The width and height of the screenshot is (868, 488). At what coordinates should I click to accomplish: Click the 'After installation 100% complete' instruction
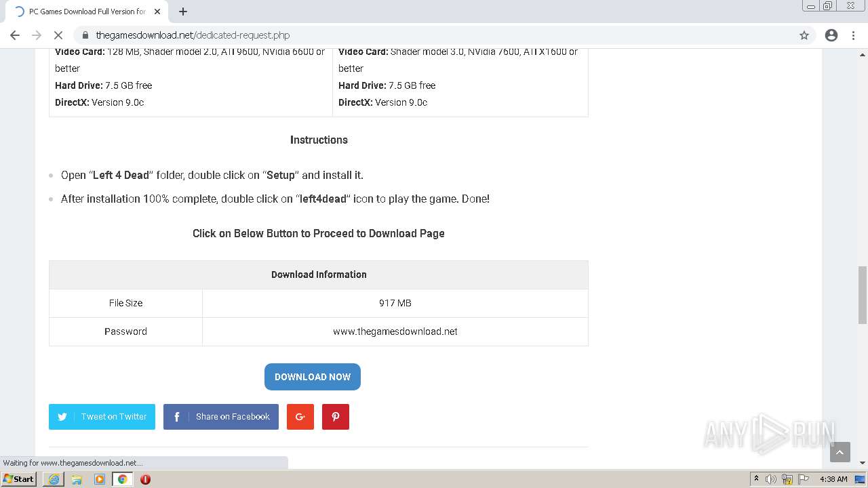point(275,199)
